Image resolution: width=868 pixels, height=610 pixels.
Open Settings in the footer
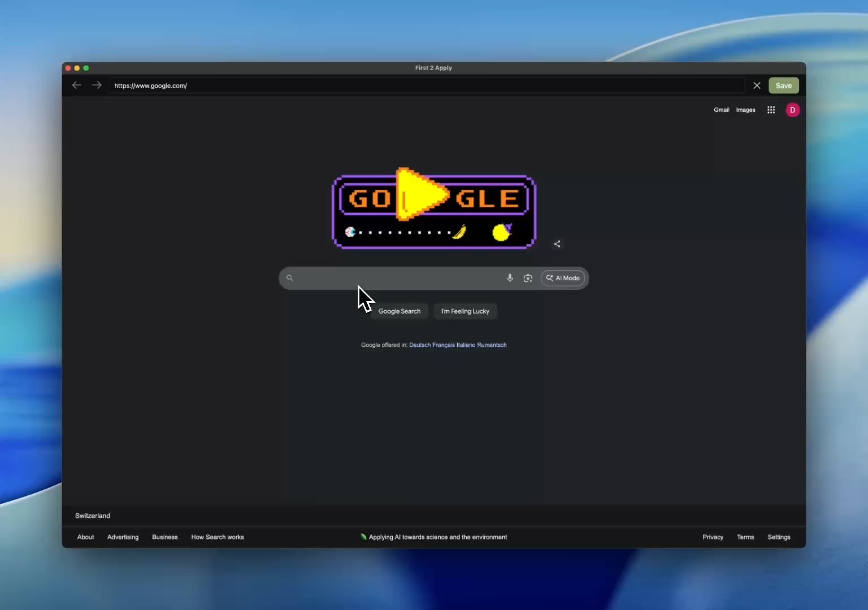click(x=779, y=537)
